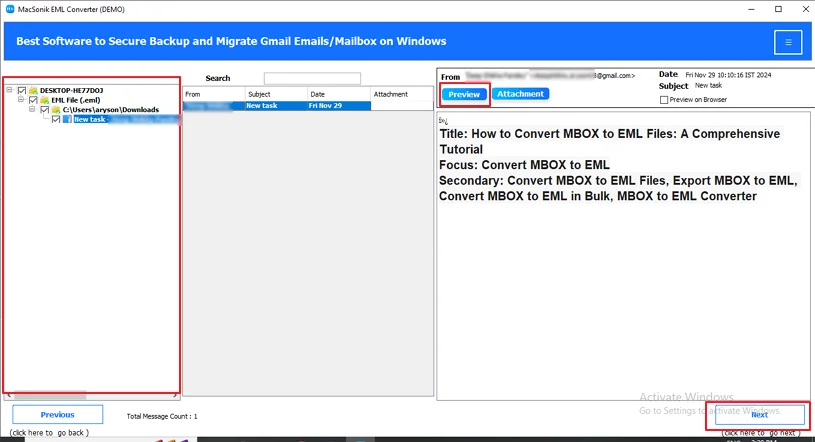Viewport: 815px width, 442px height.
Task: Select the DESKTOP-HE77DOJ tree label
Action: pos(71,90)
